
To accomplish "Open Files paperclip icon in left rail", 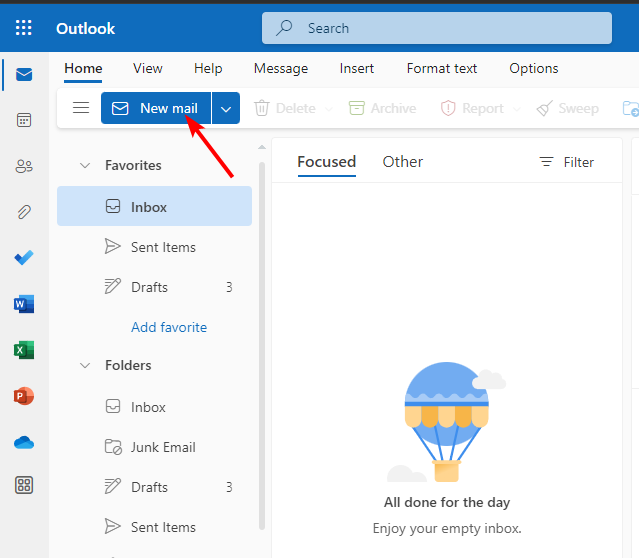I will (x=24, y=212).
